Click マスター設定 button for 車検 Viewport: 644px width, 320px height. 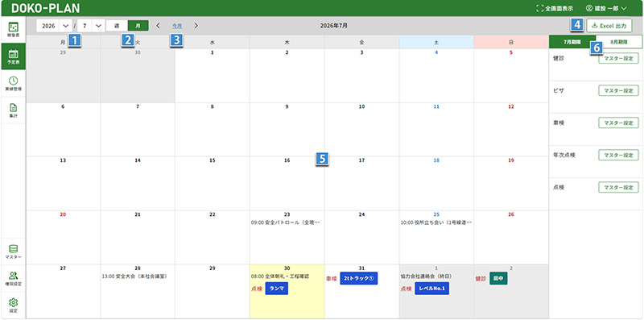click(618, 123)
